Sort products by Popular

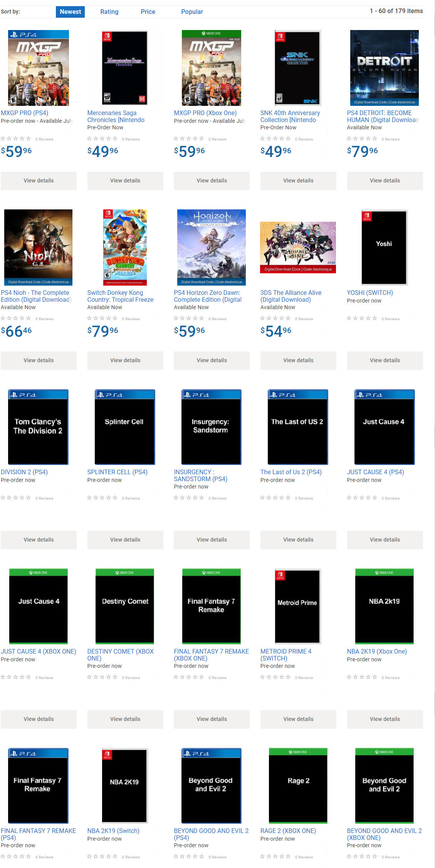pyautogui.click(x=192, y=12)
